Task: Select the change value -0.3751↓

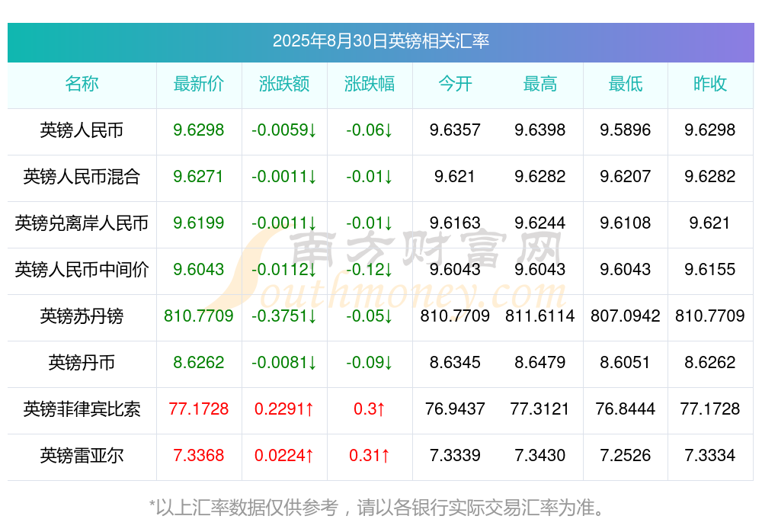Action: tap(283, 316)
